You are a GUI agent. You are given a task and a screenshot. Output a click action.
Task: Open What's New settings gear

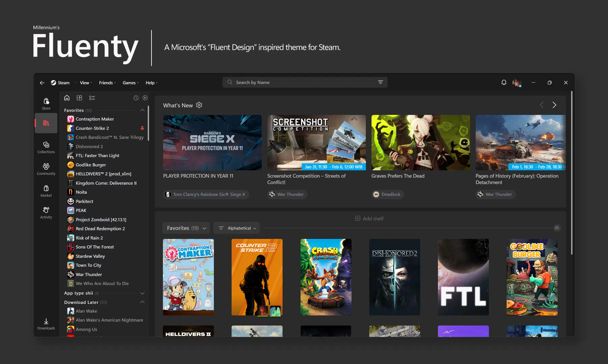pos(199,105)
